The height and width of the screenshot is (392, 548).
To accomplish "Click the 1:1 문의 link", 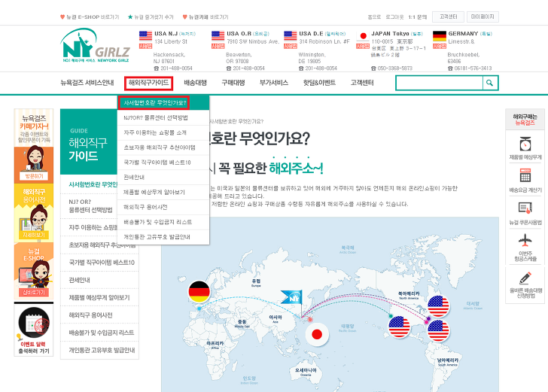I will tap(418, 17).
